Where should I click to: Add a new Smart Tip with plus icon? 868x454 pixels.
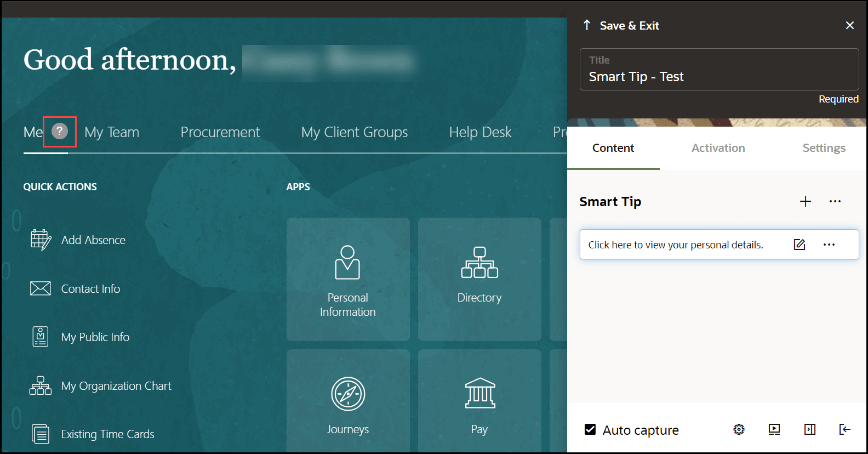coord(806,201)
